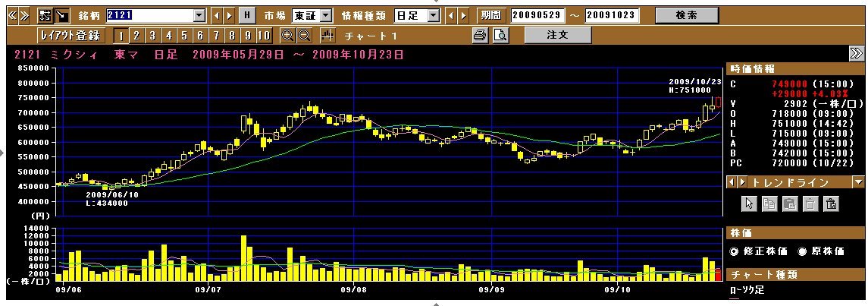Screen dimensions: 868x306
Task: Click the paste trendline icon
Action: coord(790,203)
